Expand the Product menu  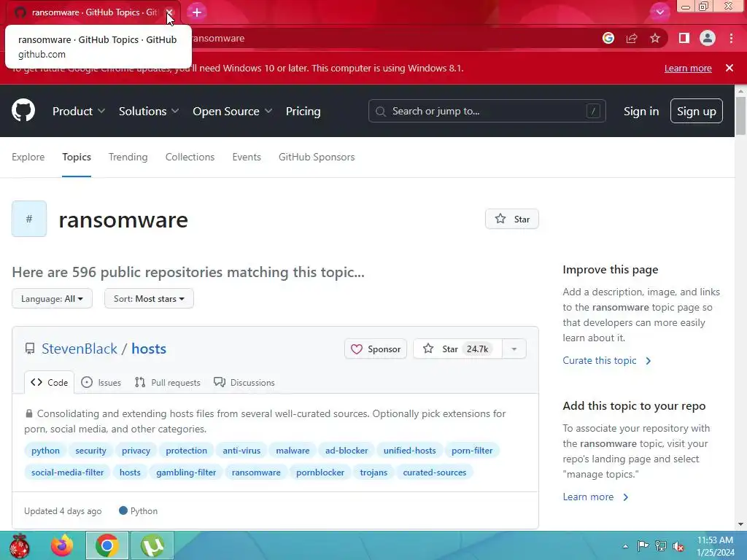point(79,112)
